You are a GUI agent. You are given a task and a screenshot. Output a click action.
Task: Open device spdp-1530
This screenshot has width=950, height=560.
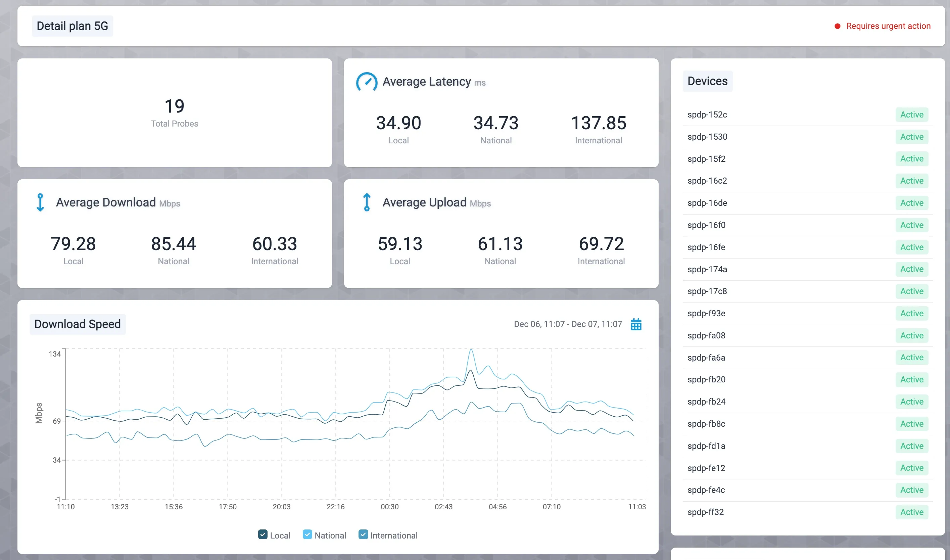(808, 137)
